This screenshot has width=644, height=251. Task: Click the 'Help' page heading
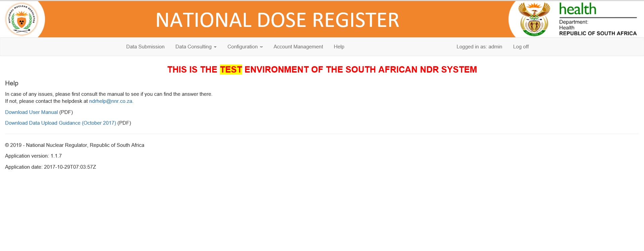click(12, 83)
